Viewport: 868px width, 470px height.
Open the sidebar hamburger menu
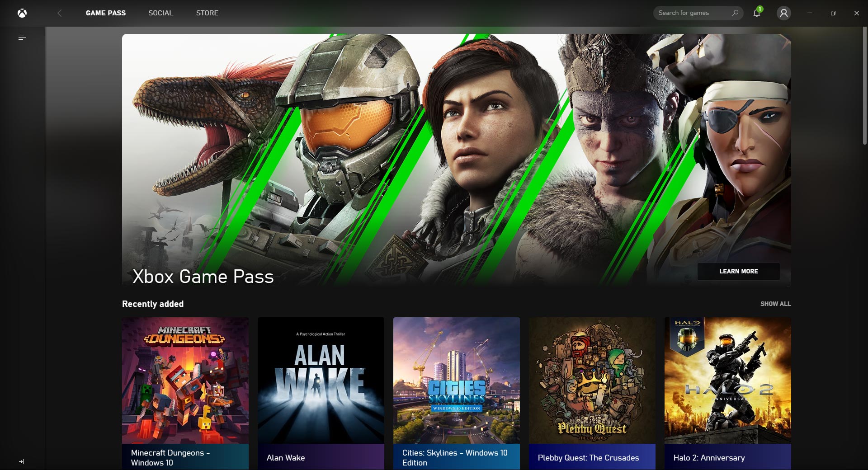(x=22, y=38)
